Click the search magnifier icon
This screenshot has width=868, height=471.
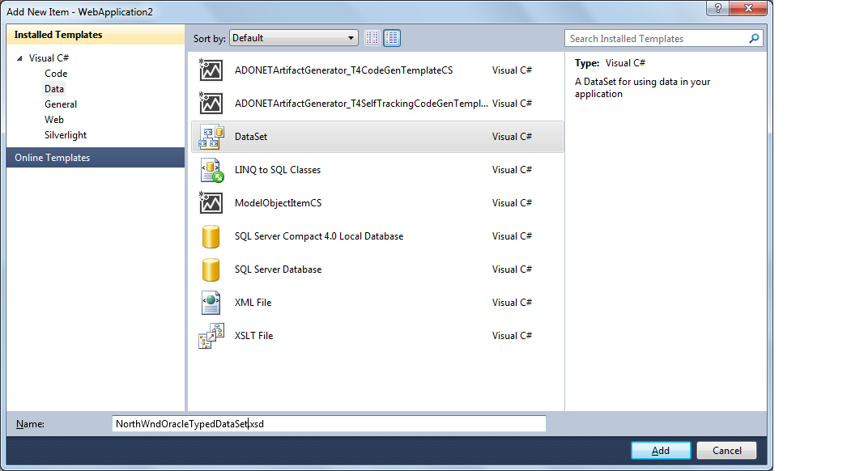coord(754,38)
